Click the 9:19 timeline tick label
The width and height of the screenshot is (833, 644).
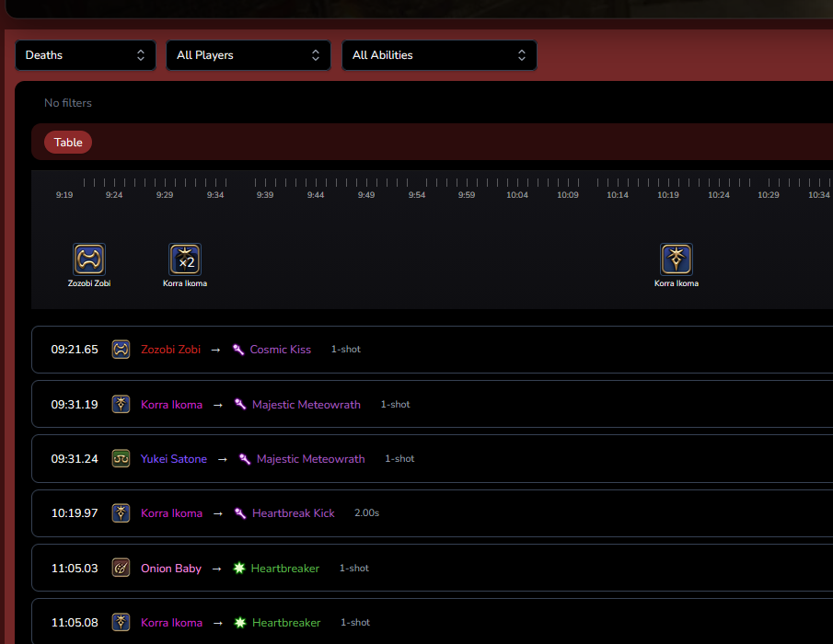(64, 195)
